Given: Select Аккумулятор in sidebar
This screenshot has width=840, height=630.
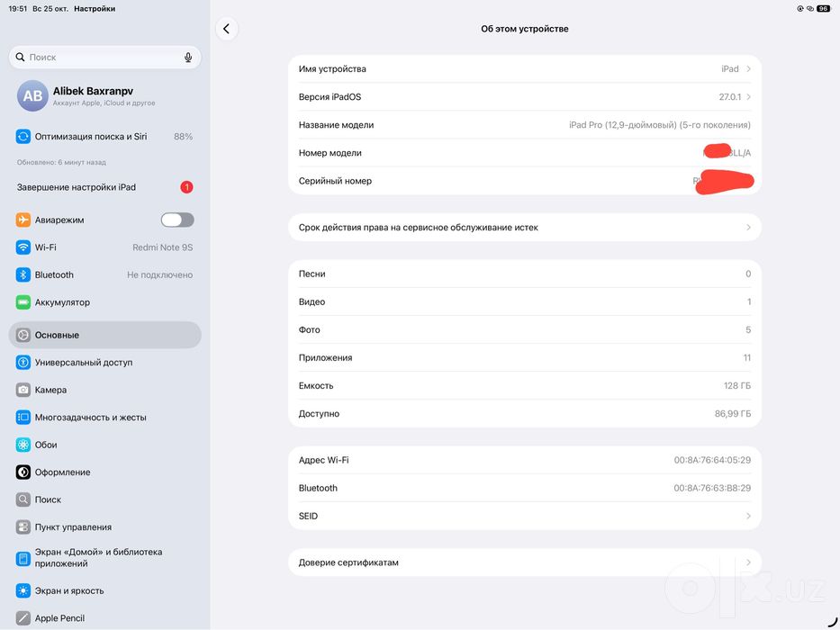Looking at the screenshot, I should click(105, 302).
